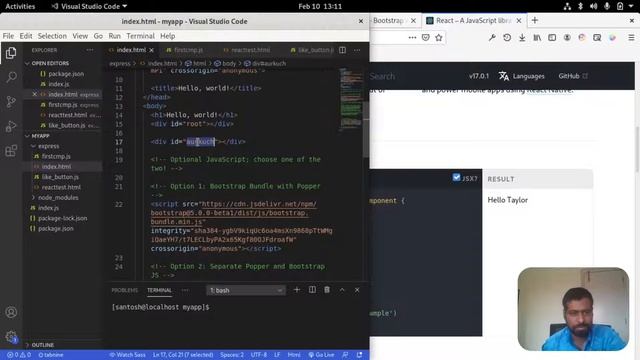
Task: Close the index.html editor tab
Action: [x=151, y=50]
